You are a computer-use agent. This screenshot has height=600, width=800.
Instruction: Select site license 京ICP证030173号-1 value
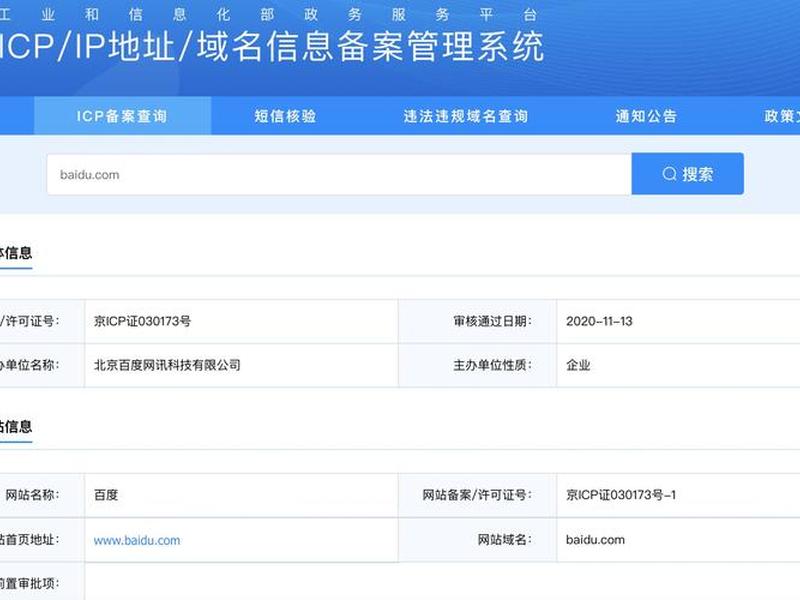pos(621,495)
